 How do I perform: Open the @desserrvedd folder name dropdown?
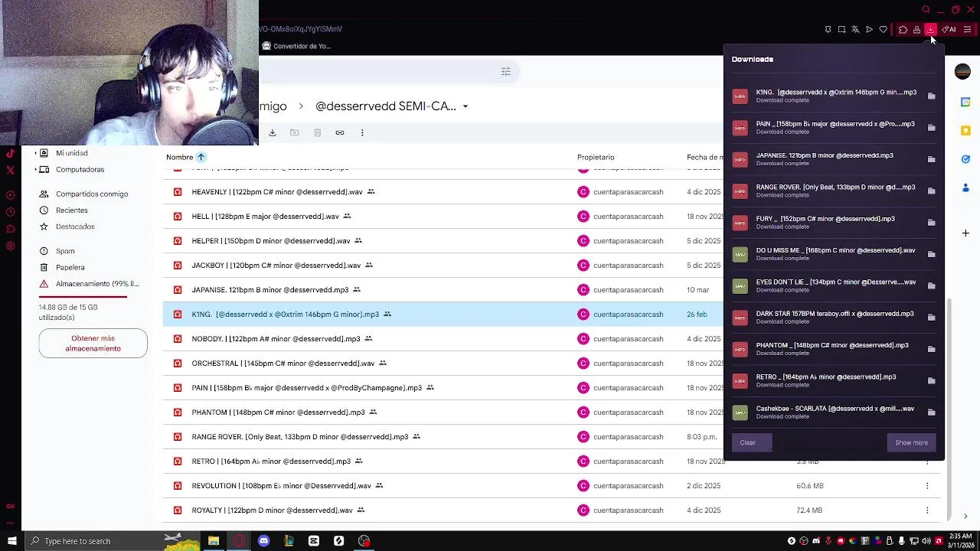pyautogui.click(x=465, y=106)
